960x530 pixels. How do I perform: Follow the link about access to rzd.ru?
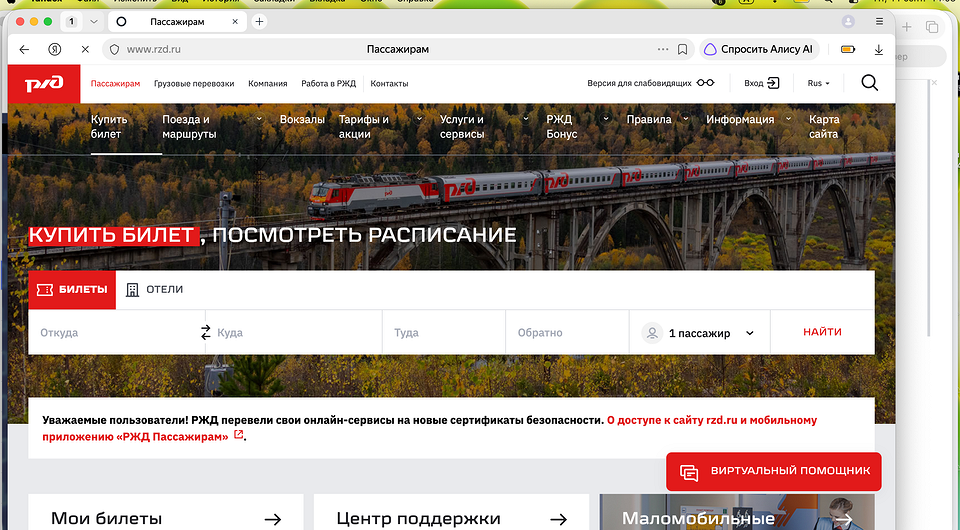[x=430, y=428]
